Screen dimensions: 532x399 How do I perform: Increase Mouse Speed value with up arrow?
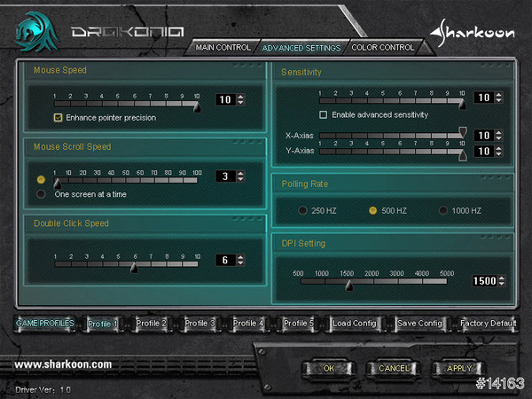(x=240, y=97)
